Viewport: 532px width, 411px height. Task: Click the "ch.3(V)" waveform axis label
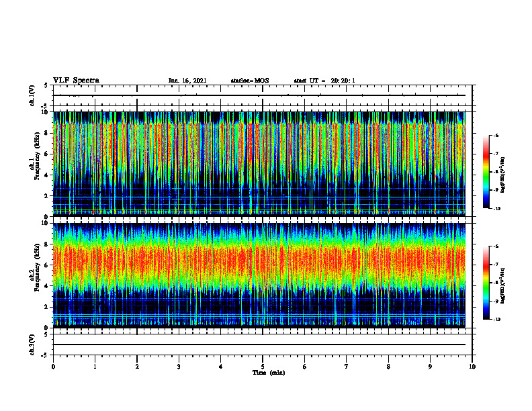32,345
